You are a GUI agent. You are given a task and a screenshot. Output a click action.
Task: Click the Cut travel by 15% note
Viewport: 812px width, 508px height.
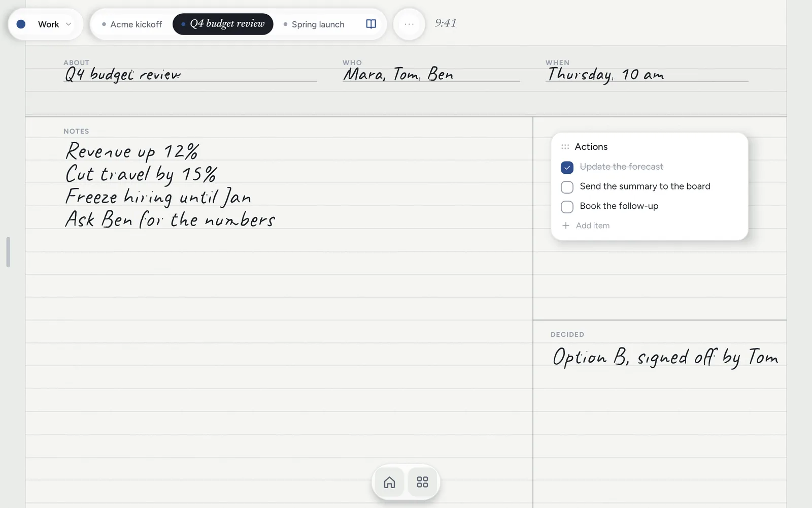(x=141, y=174)
